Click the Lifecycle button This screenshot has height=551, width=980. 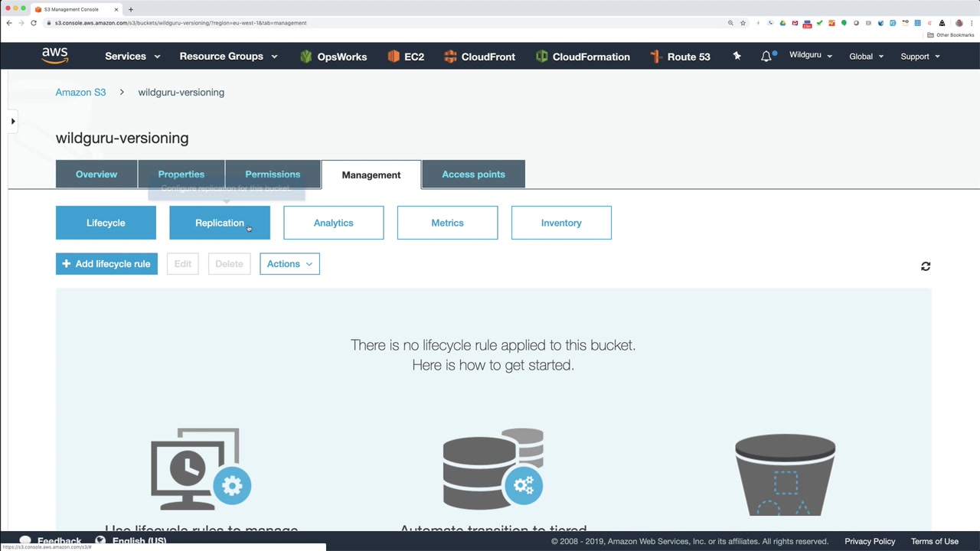pos(106,223)
